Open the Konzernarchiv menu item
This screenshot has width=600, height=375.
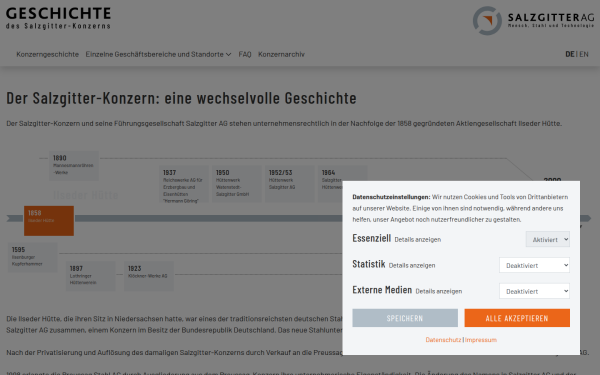click(x=281, y=54)
